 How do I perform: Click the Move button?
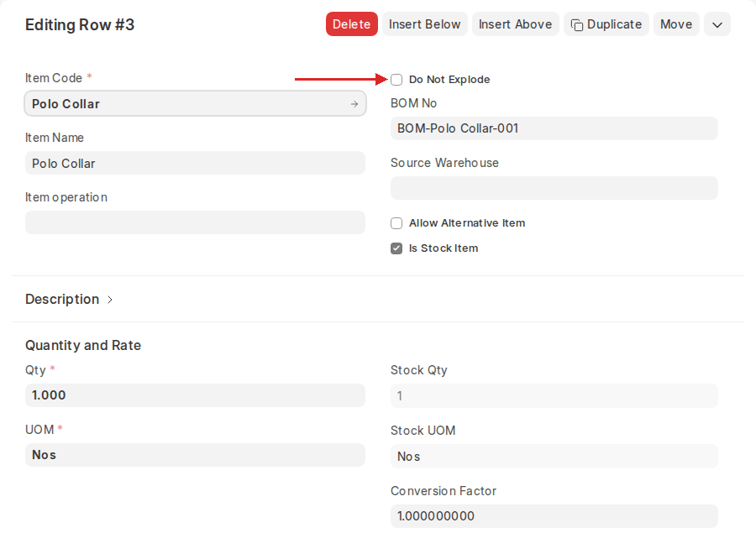click(x=676, y=24)
